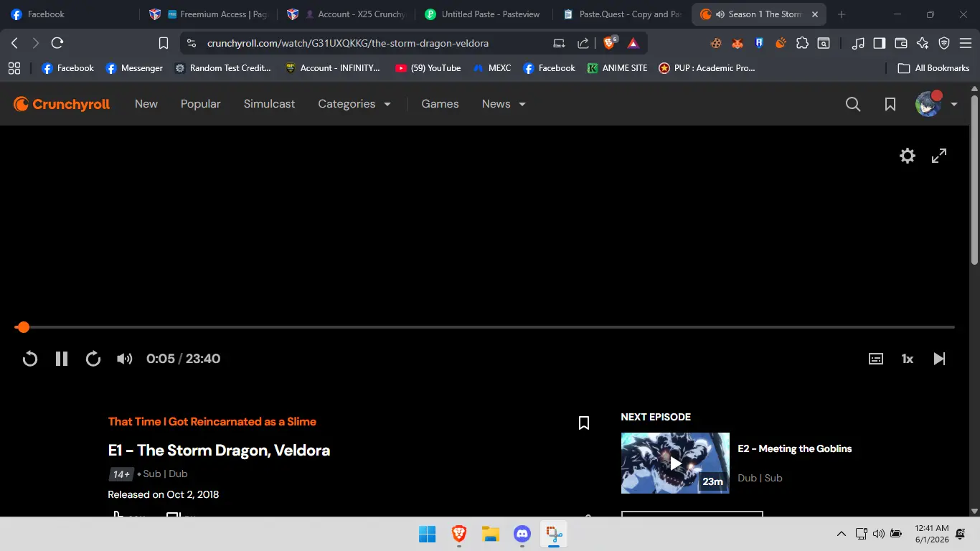Open a new browser tab
Image resolution: width=980 pixels, height=551 pixels.
pos(842,14)
